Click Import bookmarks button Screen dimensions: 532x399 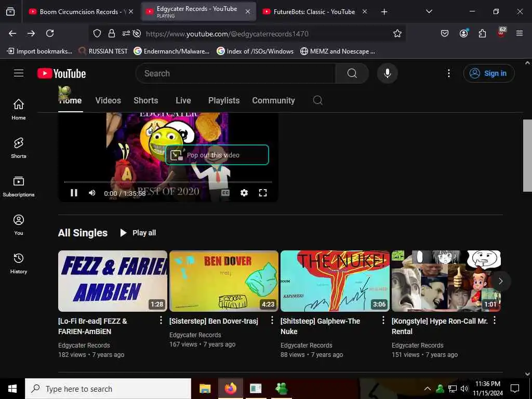(39, 51)
